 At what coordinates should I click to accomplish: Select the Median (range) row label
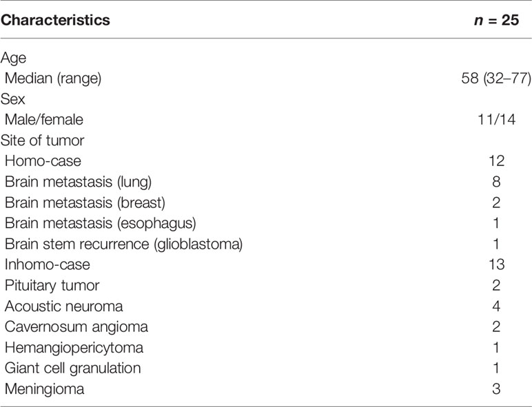[53, 79]
